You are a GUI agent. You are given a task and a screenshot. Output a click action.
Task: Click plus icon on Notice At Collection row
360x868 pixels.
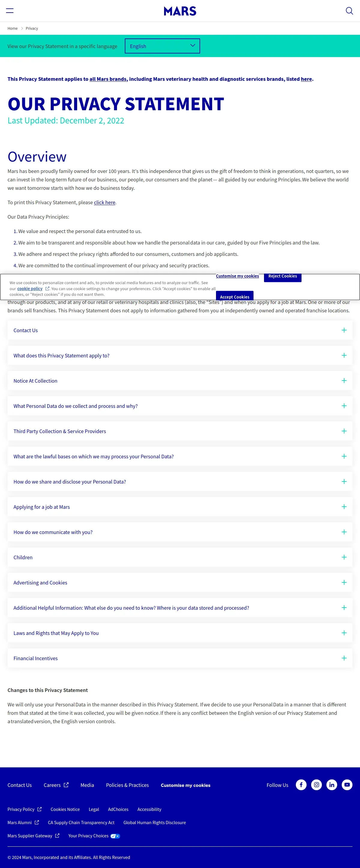(344, 381)
